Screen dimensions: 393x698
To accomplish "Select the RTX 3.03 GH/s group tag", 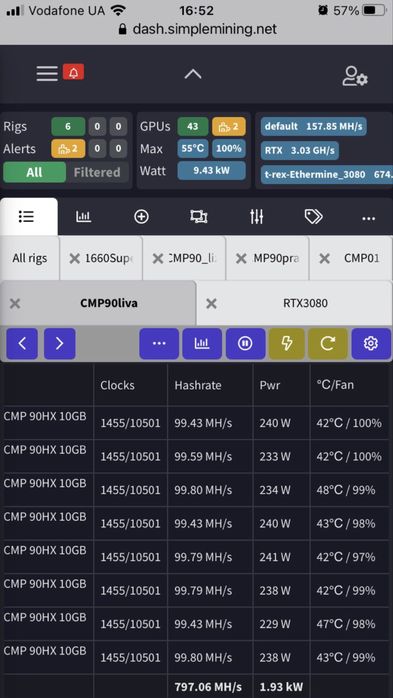I will [x=300, y=150].
